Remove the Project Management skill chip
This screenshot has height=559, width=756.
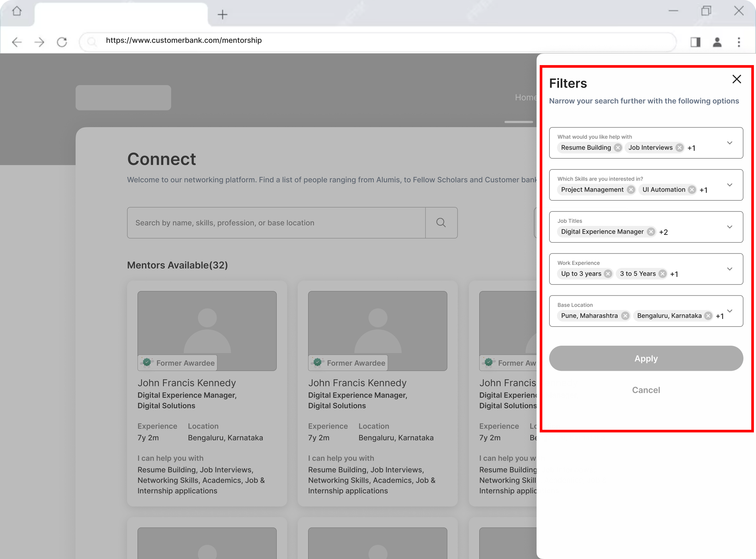[631, 189]
